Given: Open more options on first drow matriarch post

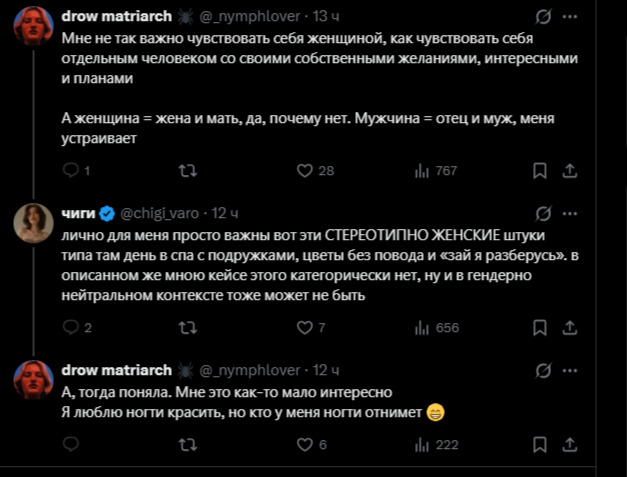Looking at the screenshot, I should (x=571, y=17).
